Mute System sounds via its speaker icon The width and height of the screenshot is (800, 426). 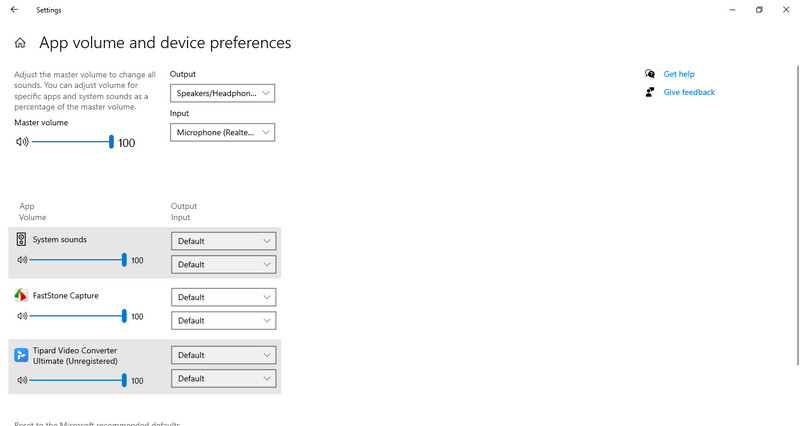[22, 260]
